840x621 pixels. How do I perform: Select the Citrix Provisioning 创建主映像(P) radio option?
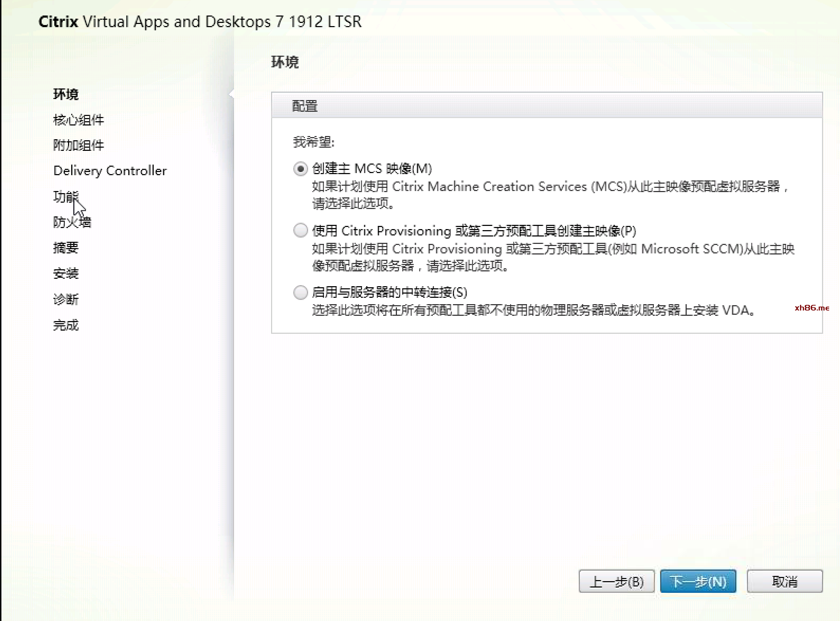pos(300,230)
